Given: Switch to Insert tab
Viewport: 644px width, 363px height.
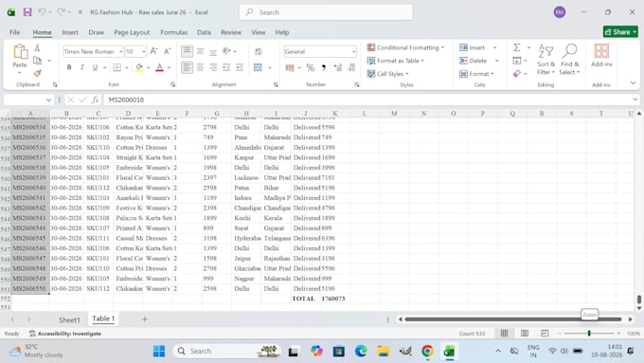Looking at the screenshot, I should (x=70, y=32).
